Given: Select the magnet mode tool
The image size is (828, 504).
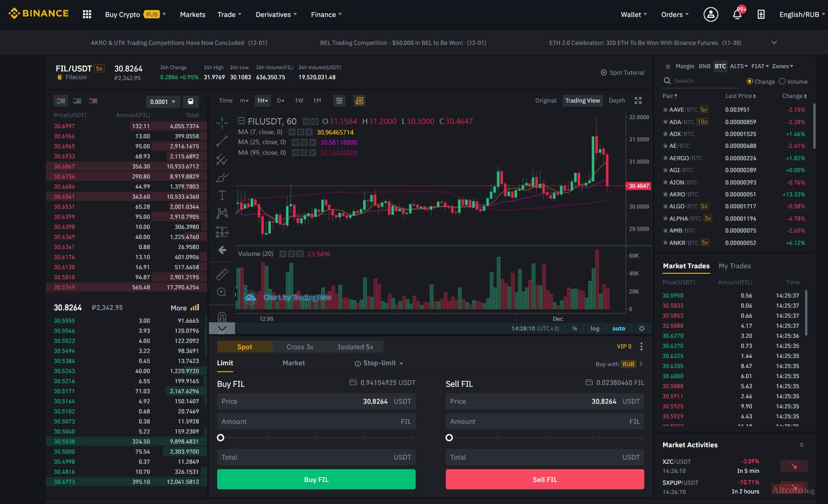Looking at the screenshot, I should point(222,316).
